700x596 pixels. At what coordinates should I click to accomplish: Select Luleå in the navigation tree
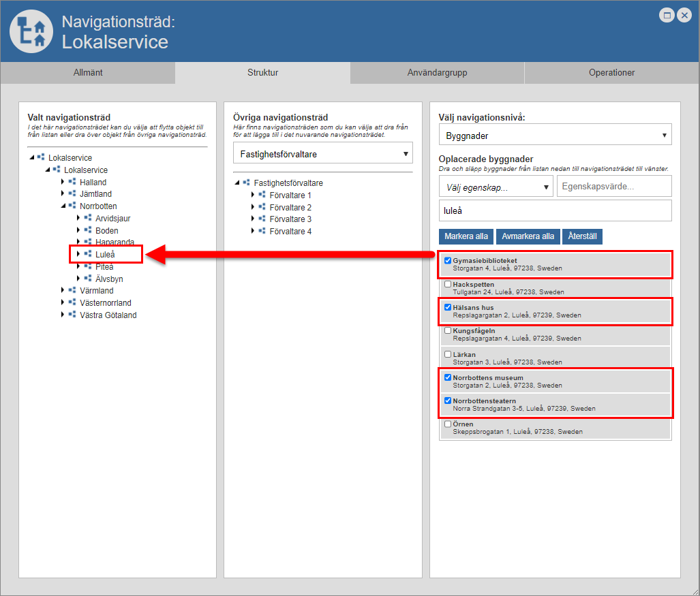(105, 255)
